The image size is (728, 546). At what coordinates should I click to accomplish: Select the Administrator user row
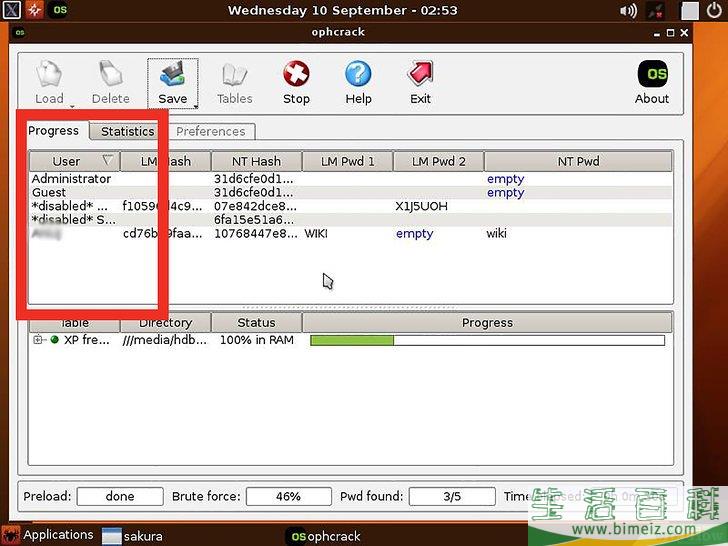351,179
